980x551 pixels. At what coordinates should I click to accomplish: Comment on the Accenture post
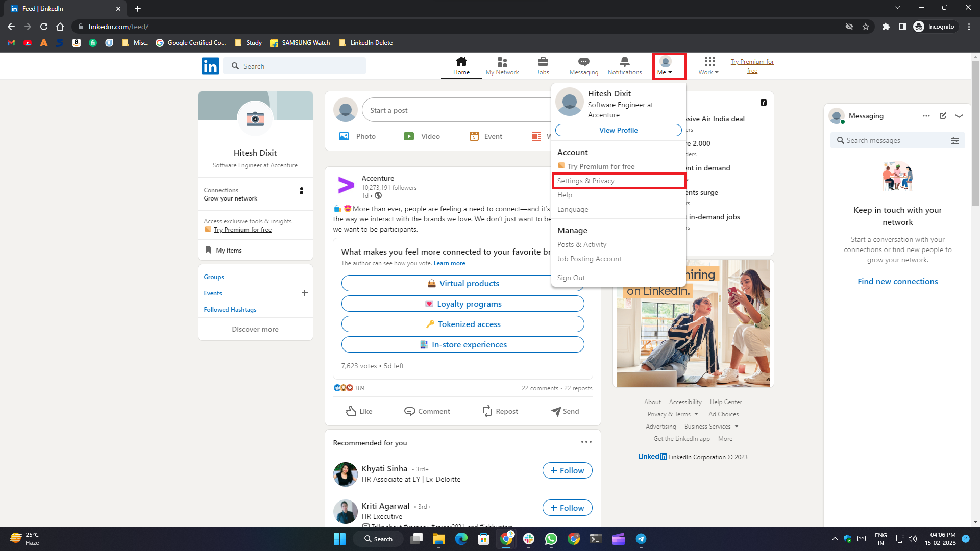427,411
